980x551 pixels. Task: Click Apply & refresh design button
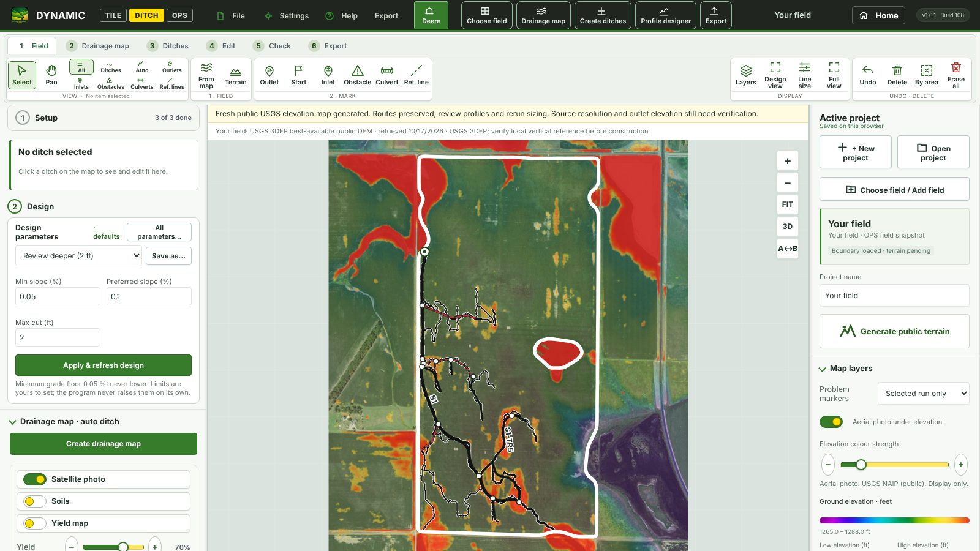click(104, 365)
